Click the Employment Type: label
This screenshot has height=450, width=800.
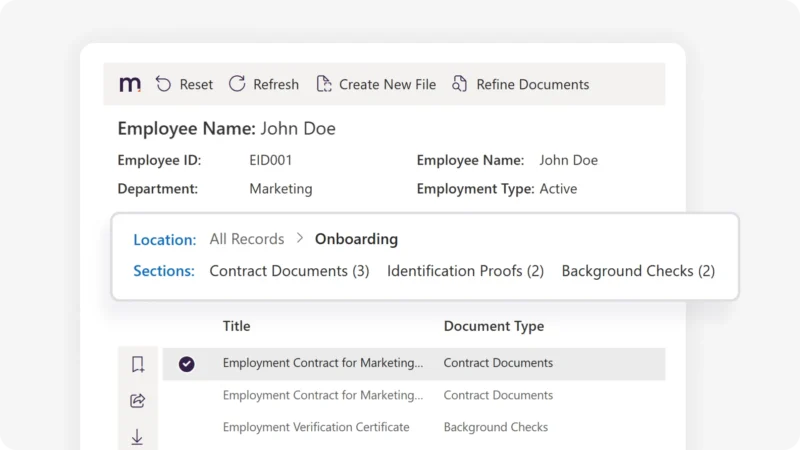476,189
